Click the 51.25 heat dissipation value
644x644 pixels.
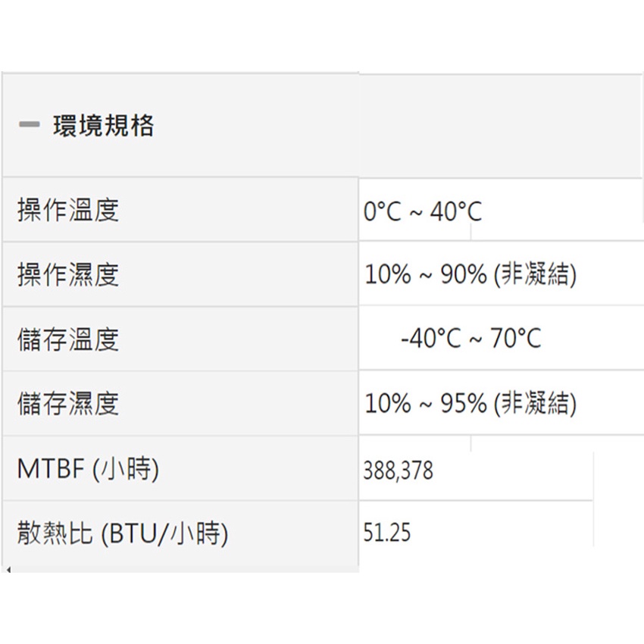coord(386,533)
